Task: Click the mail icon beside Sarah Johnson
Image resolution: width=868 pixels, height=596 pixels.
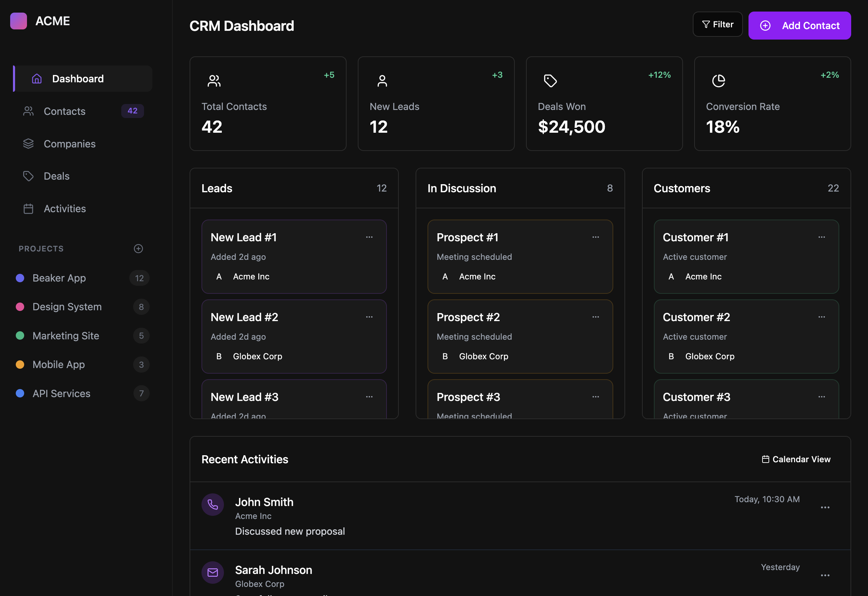Action: pos(213,573)
